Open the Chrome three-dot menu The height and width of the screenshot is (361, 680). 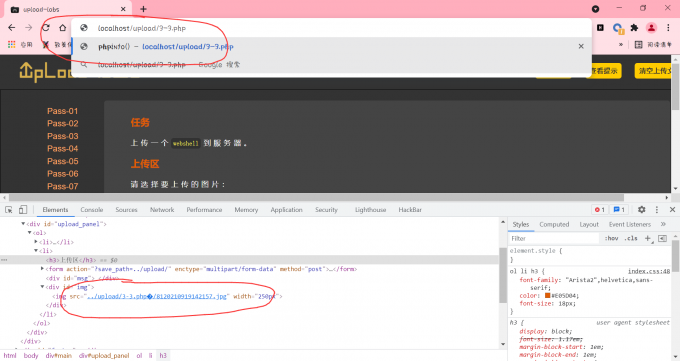(668, 28)
